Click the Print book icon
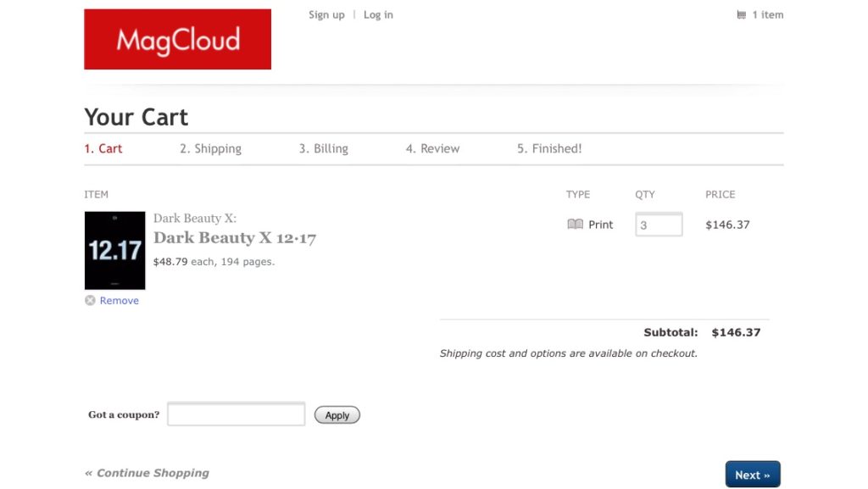 [575, 225]
